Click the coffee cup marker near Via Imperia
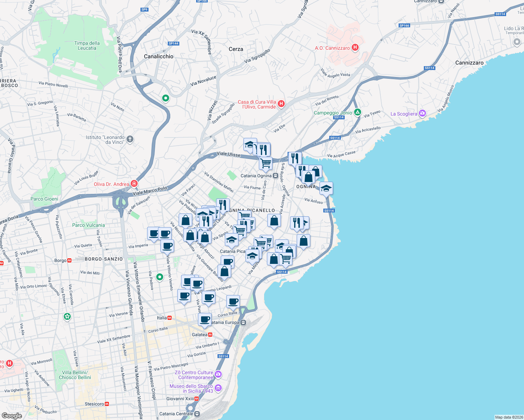 153,234
